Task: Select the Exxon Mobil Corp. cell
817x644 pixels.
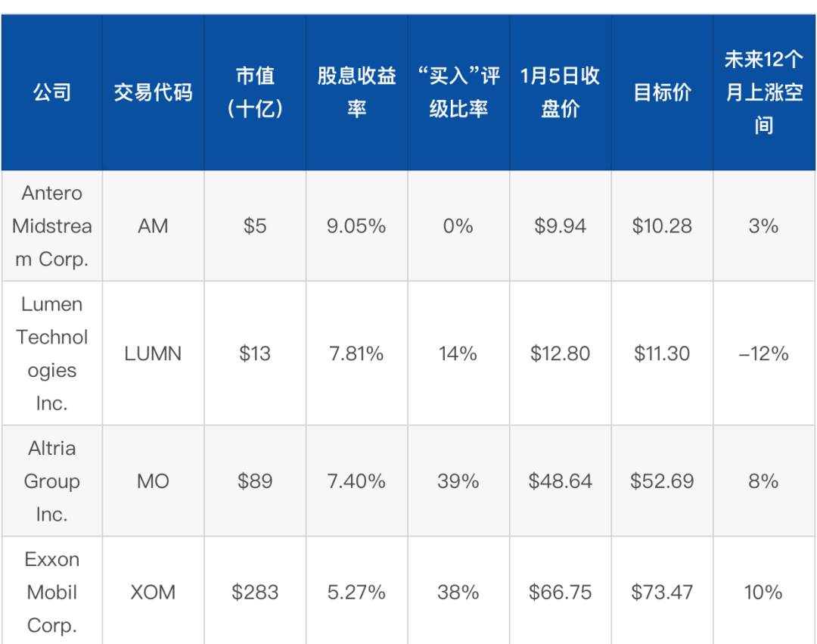Action: point(51,592)
